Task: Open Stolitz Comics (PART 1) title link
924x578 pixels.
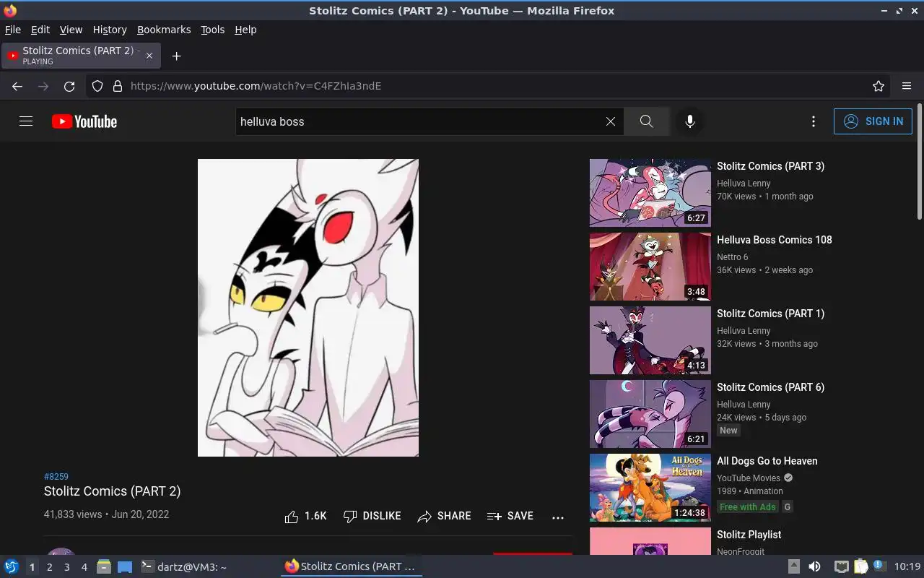Action: point(770,314)
